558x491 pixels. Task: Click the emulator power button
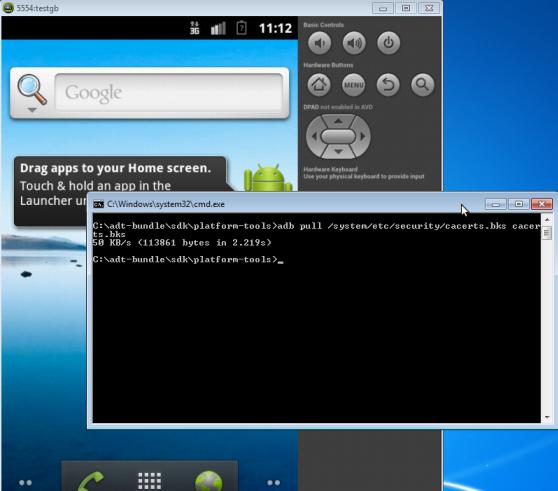pyautogui.click(x=388, y=43)
